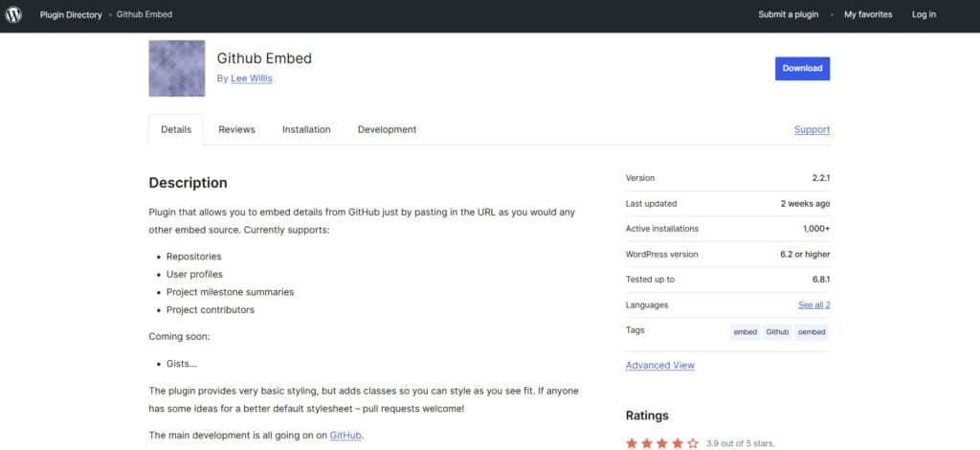The height and width of the screenshot is (450, 980).
Task: Click Project contributors list item
Action: coord(210,310)
